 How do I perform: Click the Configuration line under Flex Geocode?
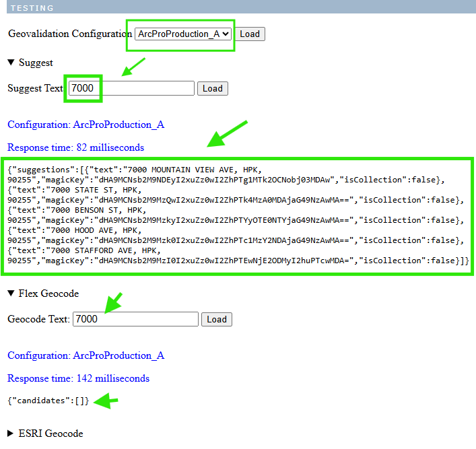click(x=86, y=355)
